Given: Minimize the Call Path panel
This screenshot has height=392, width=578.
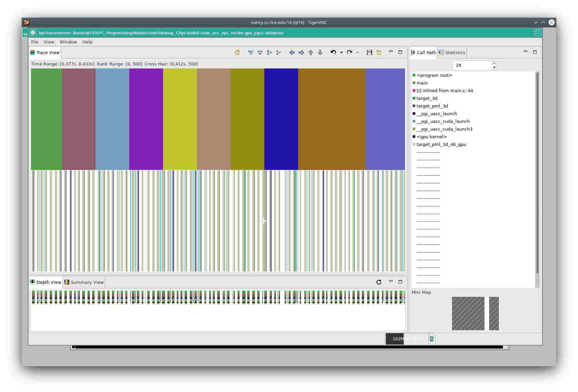Looking at the screenshot, I should 526,52.
